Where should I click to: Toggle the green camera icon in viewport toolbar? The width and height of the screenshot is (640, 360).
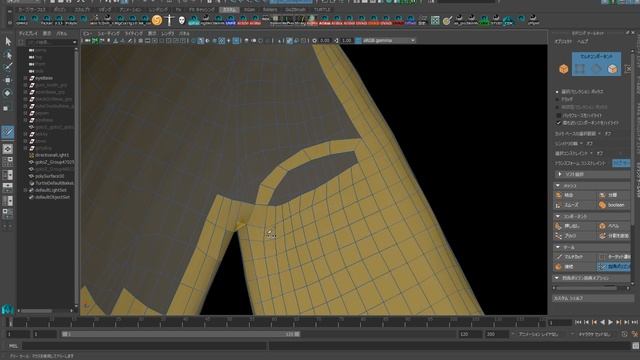pos(95,40)
